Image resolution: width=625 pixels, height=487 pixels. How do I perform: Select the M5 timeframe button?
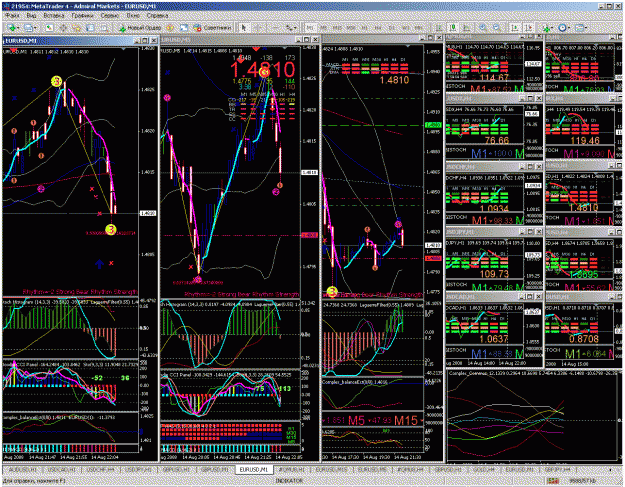point(324,27)
